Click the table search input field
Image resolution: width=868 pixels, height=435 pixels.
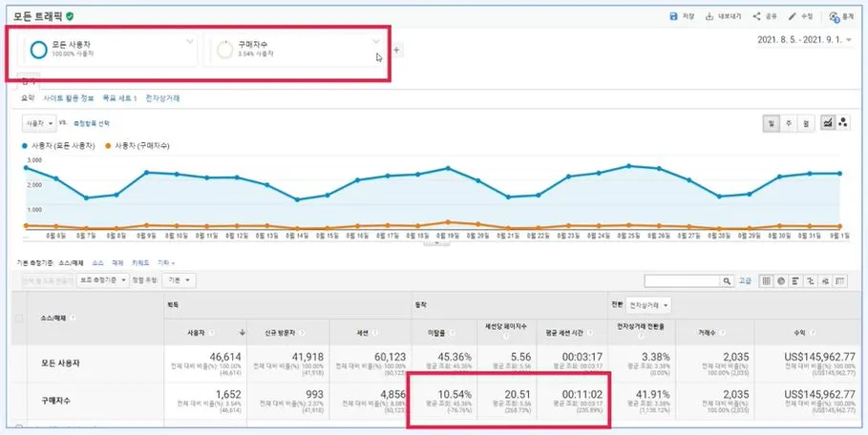[682, 281]
